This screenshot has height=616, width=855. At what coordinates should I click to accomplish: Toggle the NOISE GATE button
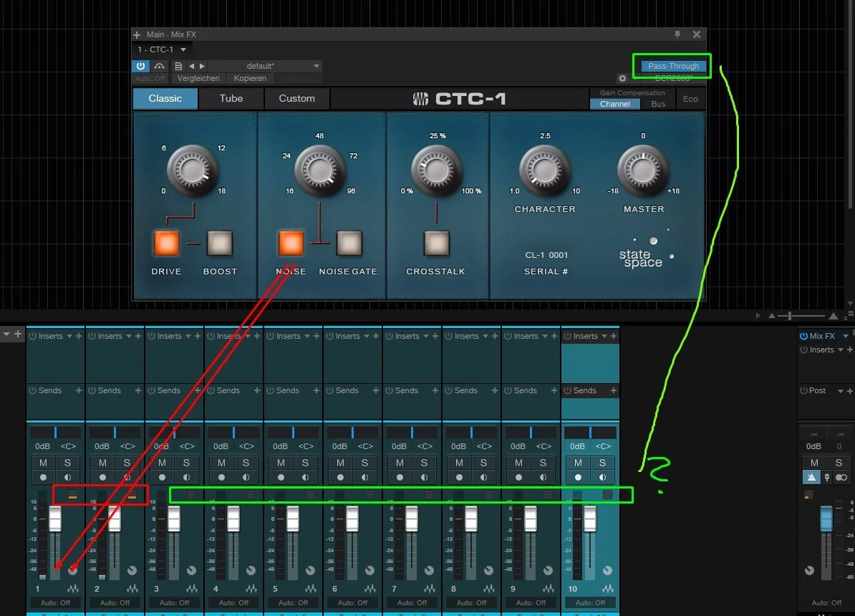349,244
